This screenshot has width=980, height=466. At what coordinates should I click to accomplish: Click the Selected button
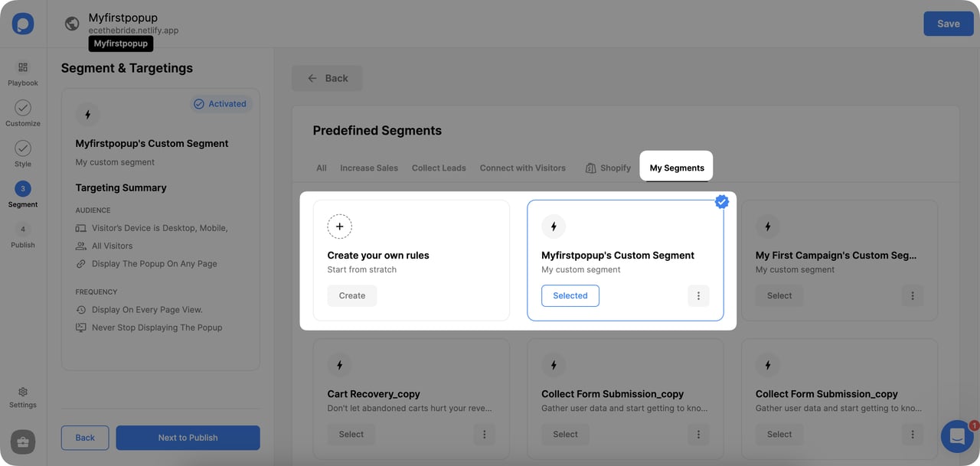point(570,295)
